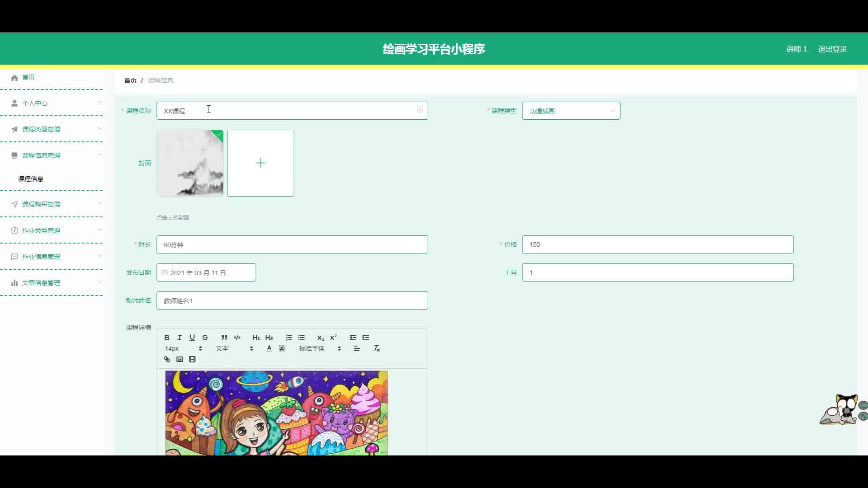
Task: Click the 课程信息 breadcrumb text
Action: tap(160, 80)
